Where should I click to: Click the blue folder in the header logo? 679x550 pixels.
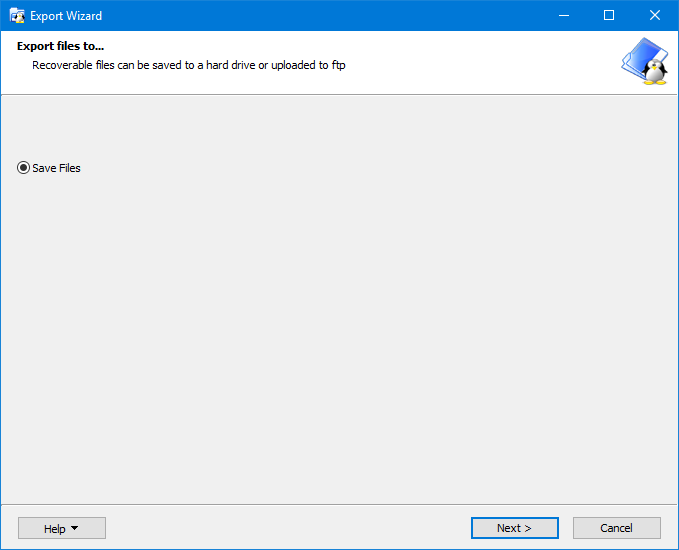642,58
